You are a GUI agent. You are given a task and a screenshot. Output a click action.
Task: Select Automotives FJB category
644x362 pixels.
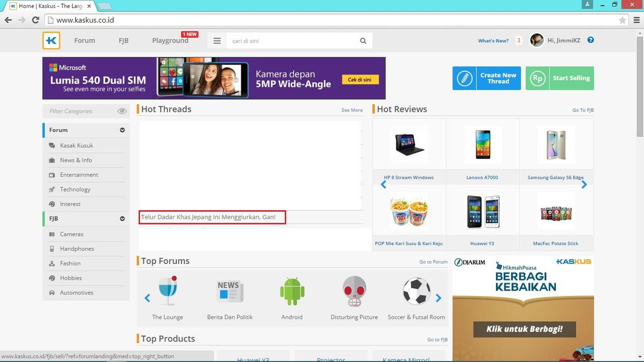76,292
